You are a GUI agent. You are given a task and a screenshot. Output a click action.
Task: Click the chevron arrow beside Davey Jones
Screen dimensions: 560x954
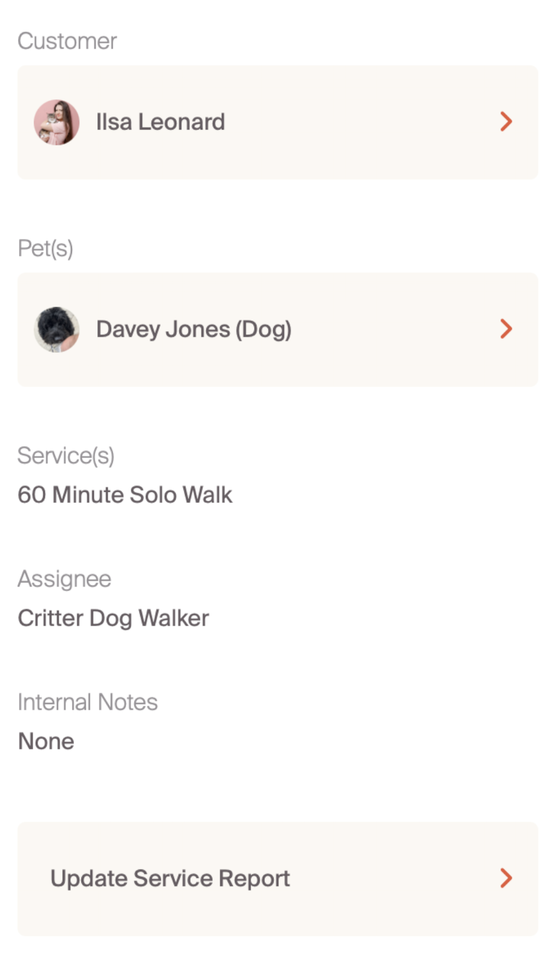tap(506, 329)
